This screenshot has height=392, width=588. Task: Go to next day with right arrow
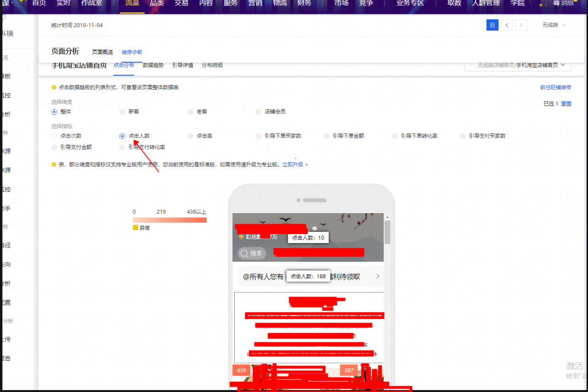click(x=521, y=25)
